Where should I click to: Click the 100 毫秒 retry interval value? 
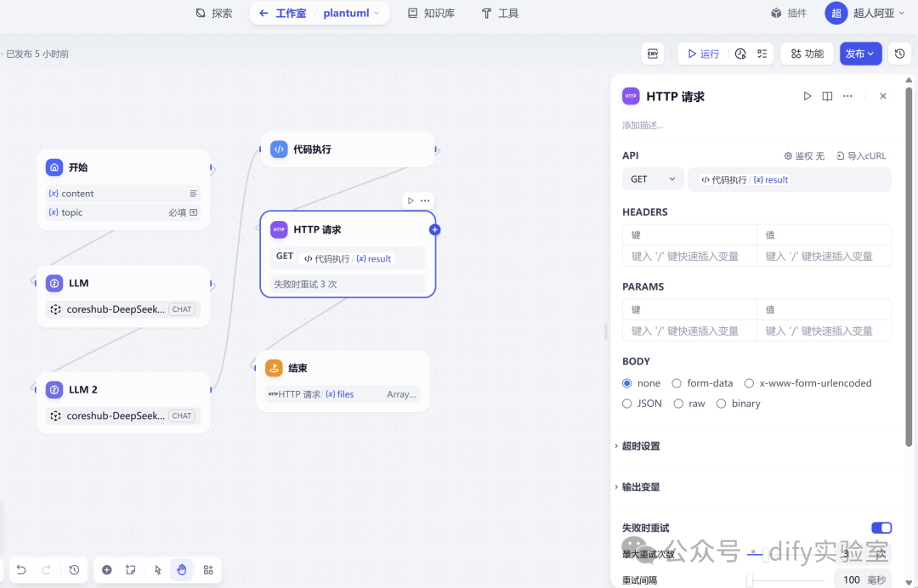click(863, 580)
